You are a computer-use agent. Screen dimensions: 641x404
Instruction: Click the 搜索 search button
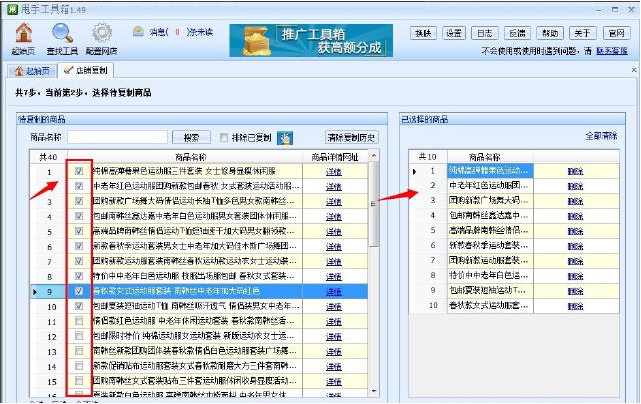191,137
